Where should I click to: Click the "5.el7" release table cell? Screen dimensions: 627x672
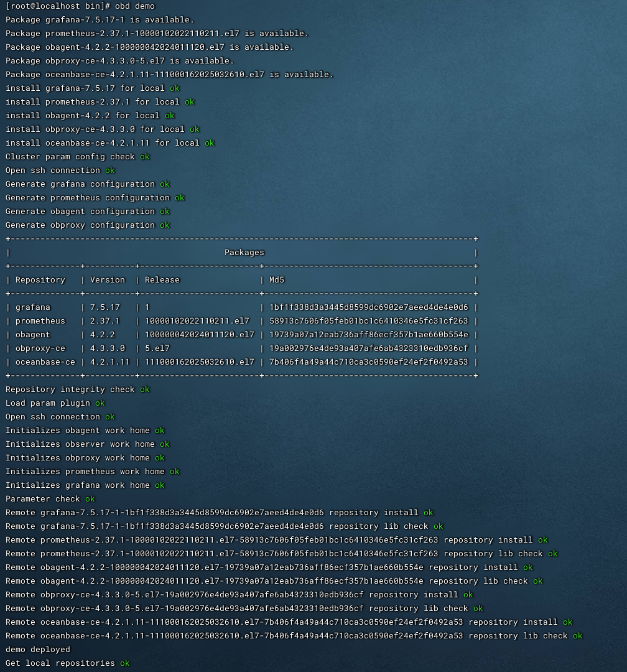click(x=157, y=349)
